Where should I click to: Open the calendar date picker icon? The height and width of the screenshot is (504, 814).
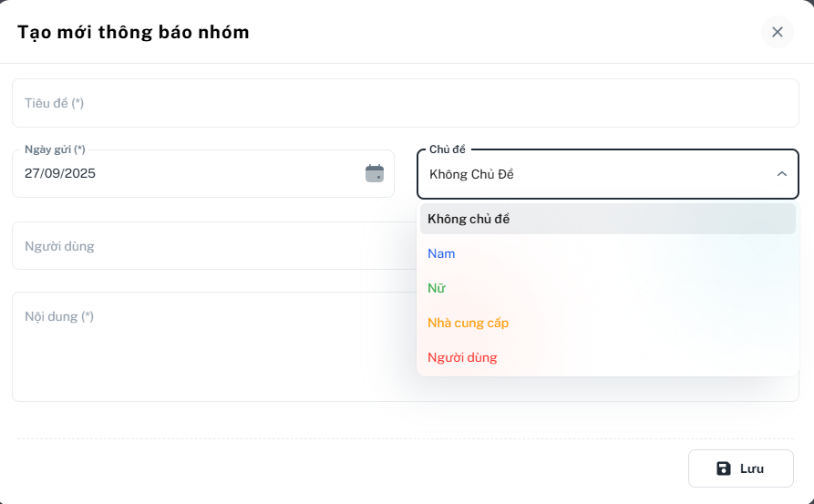(375, 173)
